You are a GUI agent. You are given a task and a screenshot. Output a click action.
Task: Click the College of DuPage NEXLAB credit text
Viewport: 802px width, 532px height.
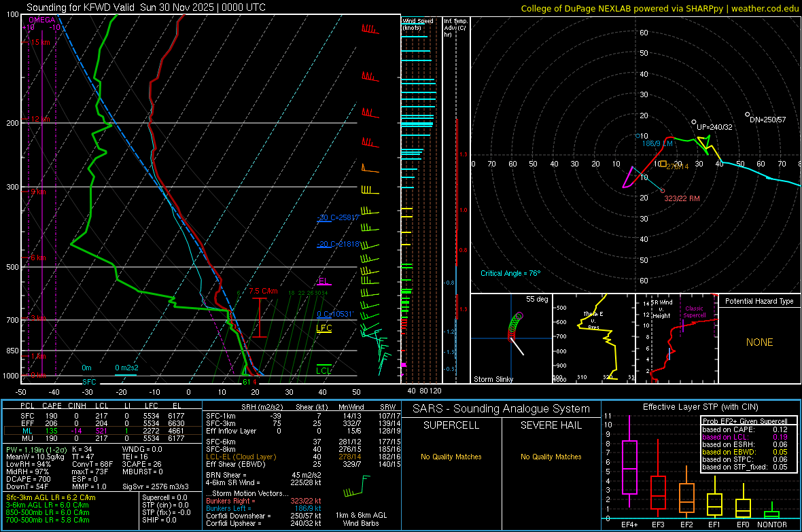pyautogui.click(x=659, y=8)
